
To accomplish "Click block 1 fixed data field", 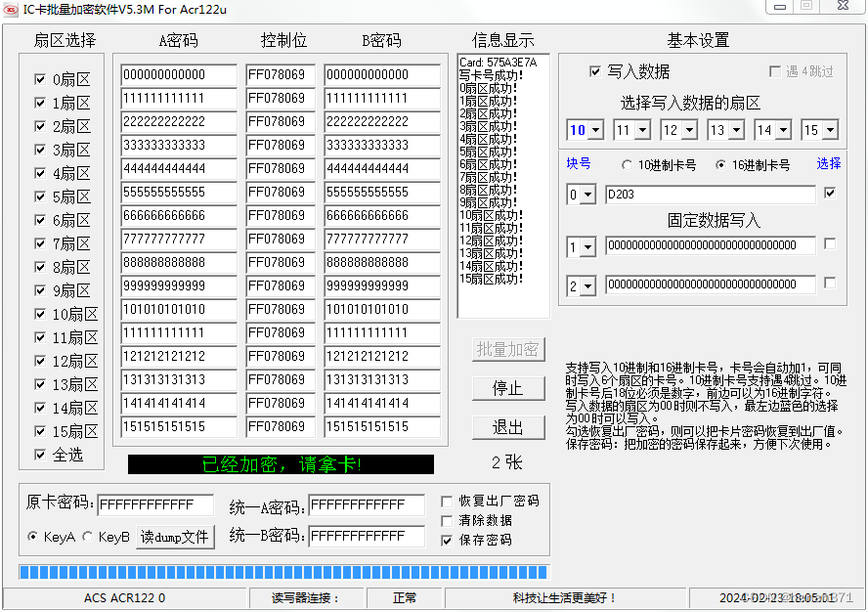I will (x=711, y=245).
